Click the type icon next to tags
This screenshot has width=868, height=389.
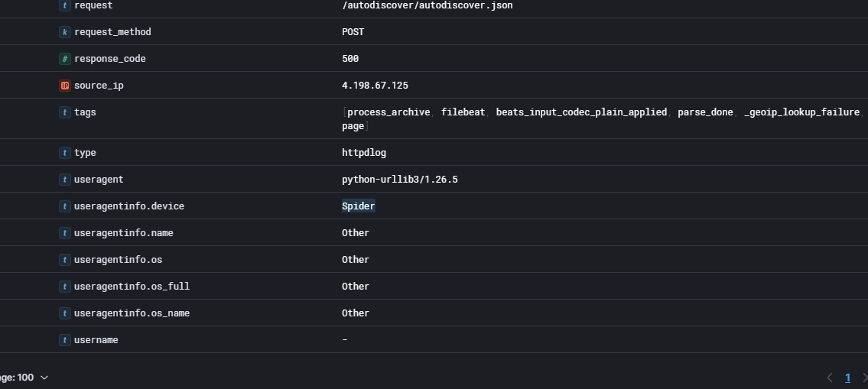65,112
